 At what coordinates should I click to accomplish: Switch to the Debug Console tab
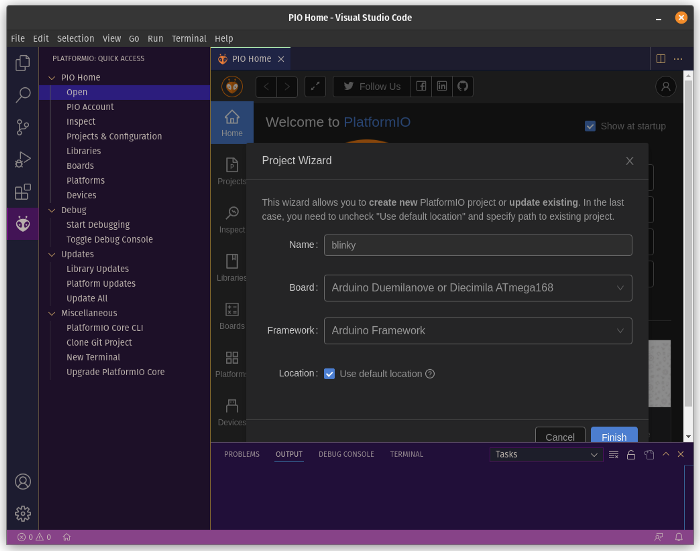[346, 454]
